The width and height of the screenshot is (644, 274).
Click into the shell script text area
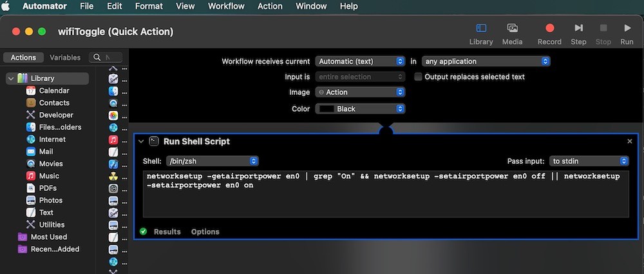[x=386, y=194]
